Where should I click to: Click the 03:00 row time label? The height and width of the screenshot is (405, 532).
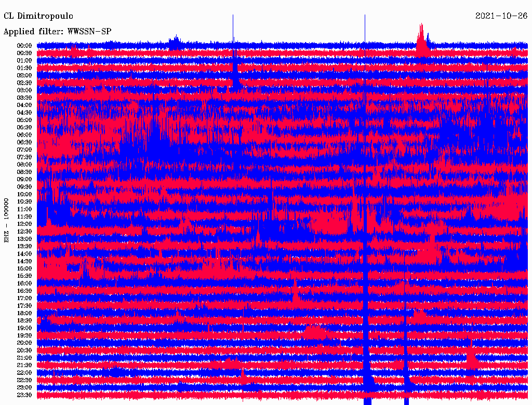pyautogui.click(x=24, y=90)
